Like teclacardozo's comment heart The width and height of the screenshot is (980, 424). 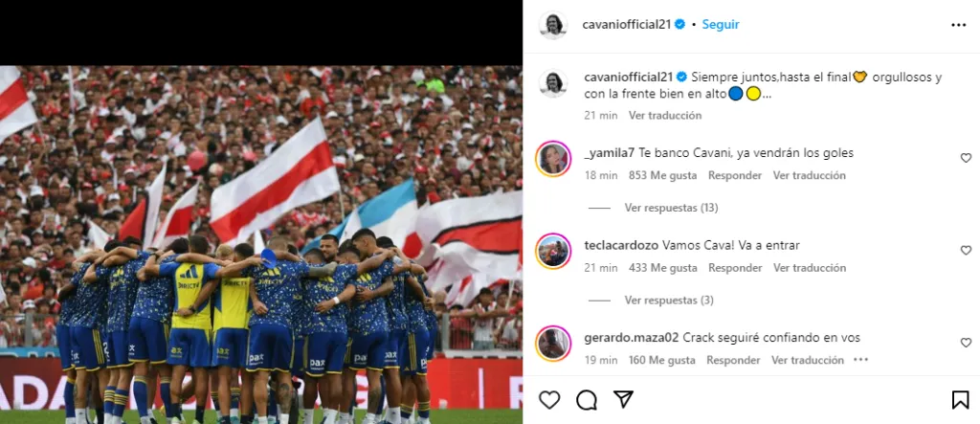tap(966, 250)
